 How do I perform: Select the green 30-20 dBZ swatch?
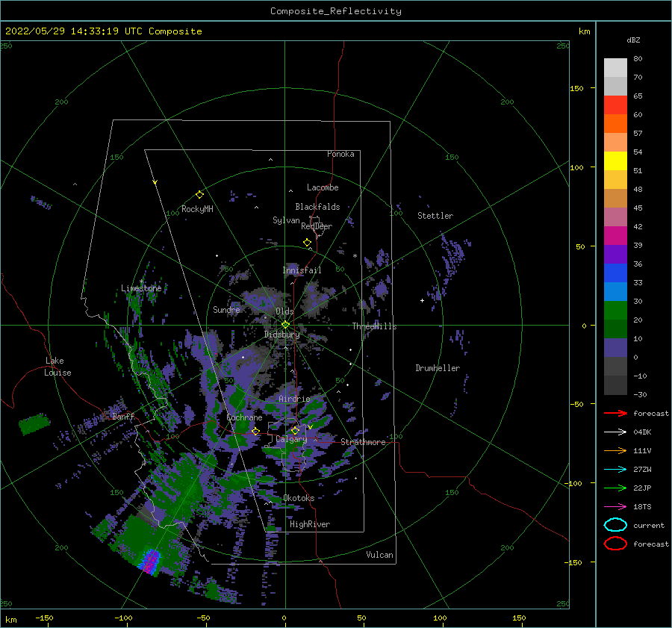615,311
